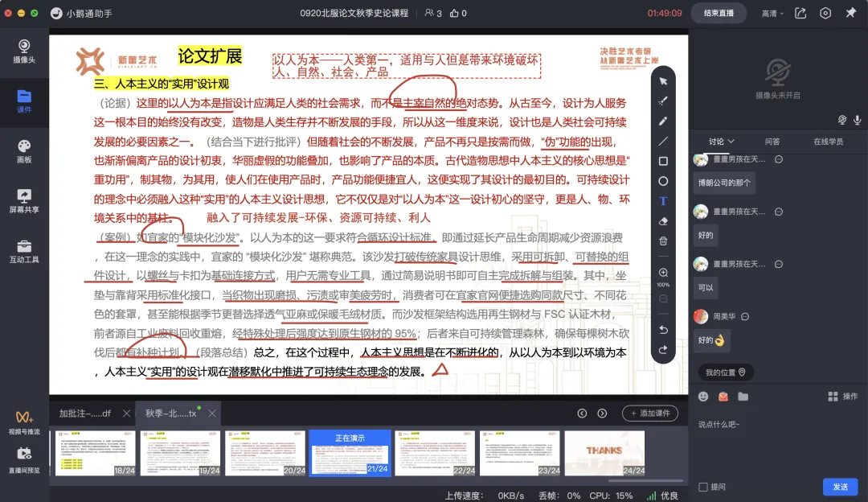Viewport: 868px width, 502px height.
Task: Open 操作 operations menu
Action: click(x=842, y=396)
